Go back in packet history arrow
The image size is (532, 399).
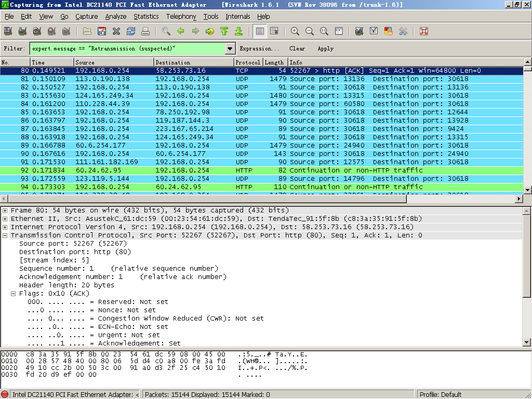181,31
